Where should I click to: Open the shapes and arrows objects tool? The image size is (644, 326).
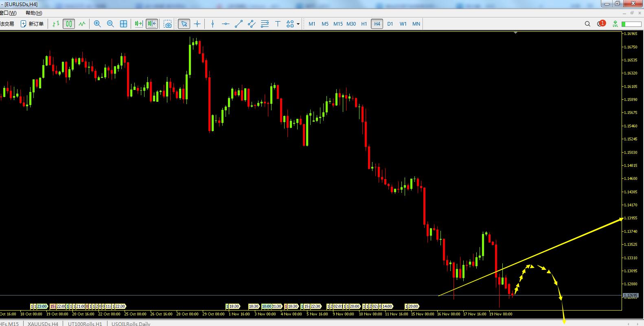tap(290, 24)
